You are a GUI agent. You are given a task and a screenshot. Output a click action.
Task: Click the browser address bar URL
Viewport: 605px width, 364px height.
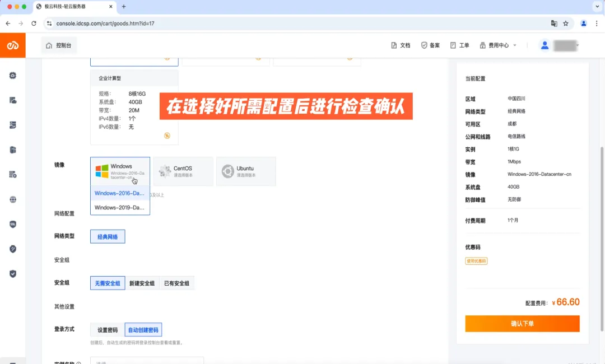point(105,24)
